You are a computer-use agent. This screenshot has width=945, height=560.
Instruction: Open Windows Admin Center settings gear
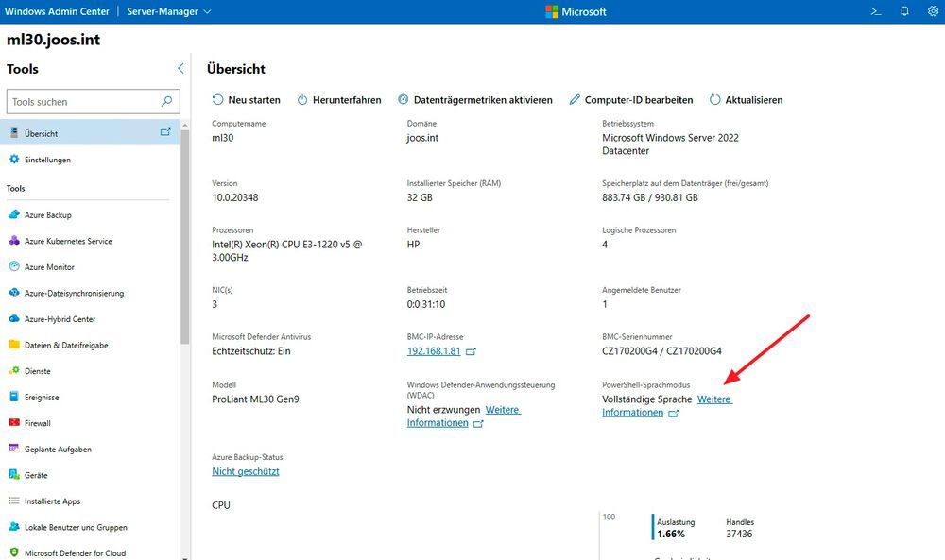coord(933,11)
